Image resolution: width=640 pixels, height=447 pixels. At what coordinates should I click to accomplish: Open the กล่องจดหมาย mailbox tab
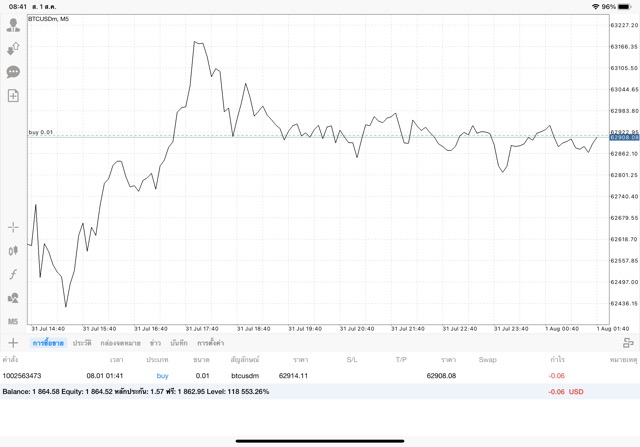[x=120, y=343]
